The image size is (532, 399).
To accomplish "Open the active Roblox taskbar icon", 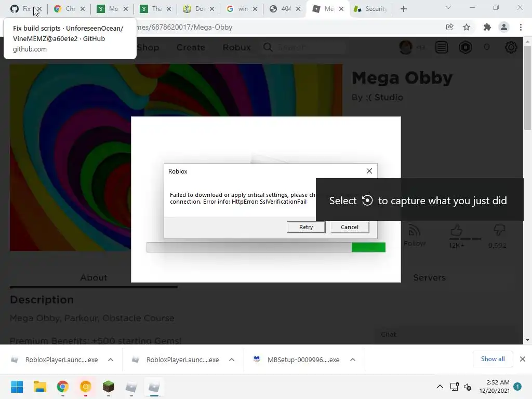I will pos(154,387).
